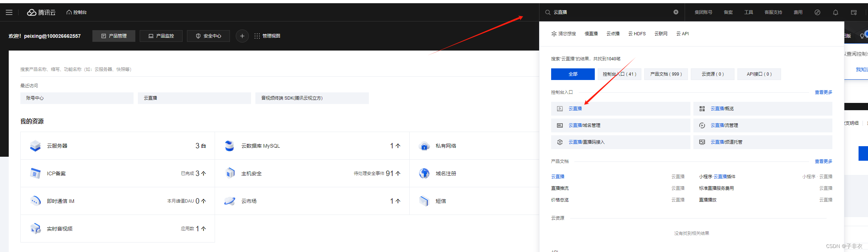Viewport: 868px width, 252px height.
Task: Click the 即时通信 IM resource icon
Action: tap(35, 201)
